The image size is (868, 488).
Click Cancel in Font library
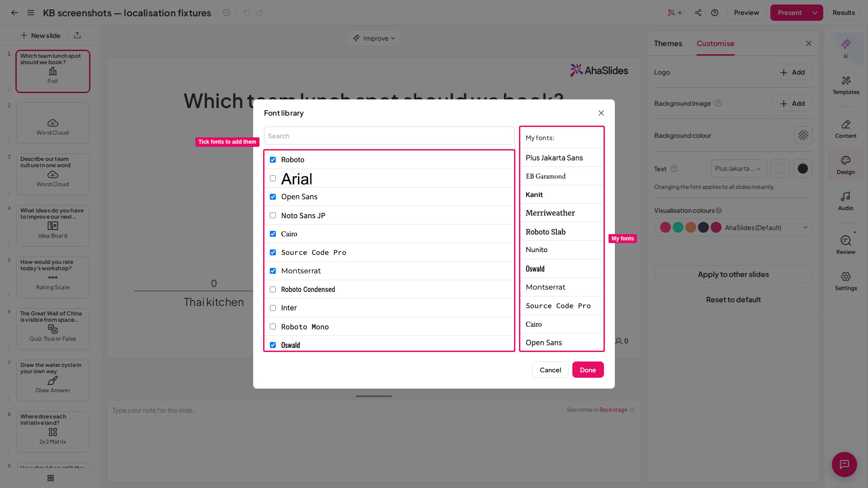pos(550,370)
